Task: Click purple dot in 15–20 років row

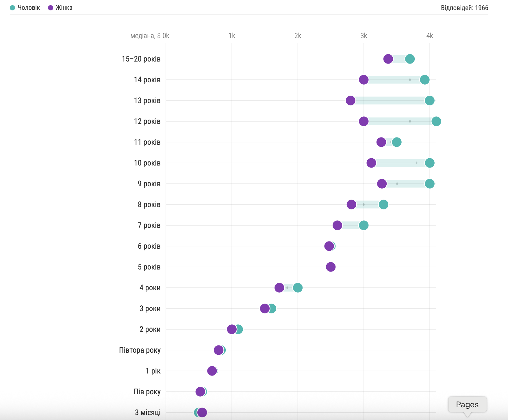Action: (x=388, y=59)
